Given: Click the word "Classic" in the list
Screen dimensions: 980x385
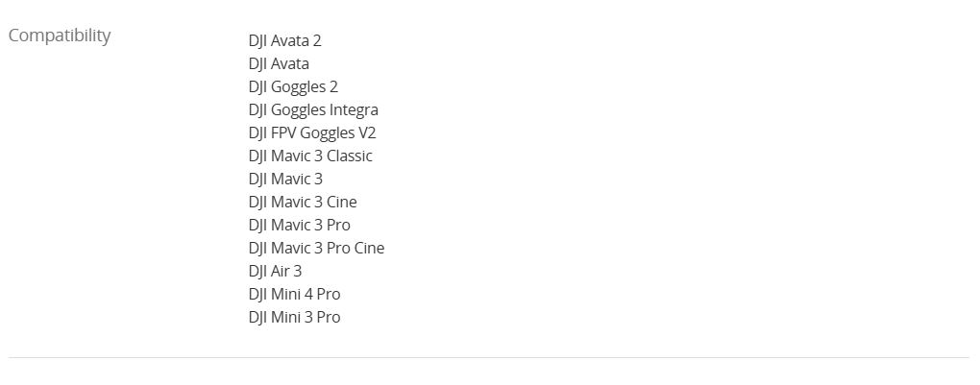Looking at the screenshot, I should (x=349, y=156).
